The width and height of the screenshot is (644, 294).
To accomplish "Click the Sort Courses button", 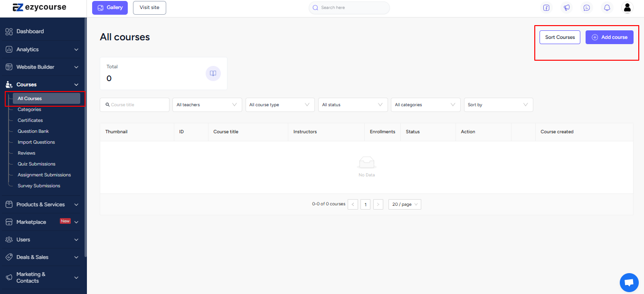I will tap(560, 37).
